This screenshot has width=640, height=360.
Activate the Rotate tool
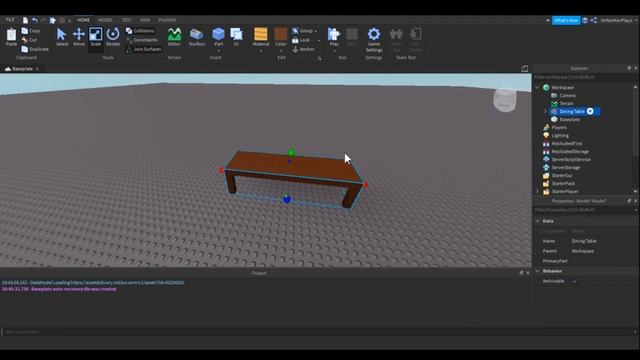113,36
